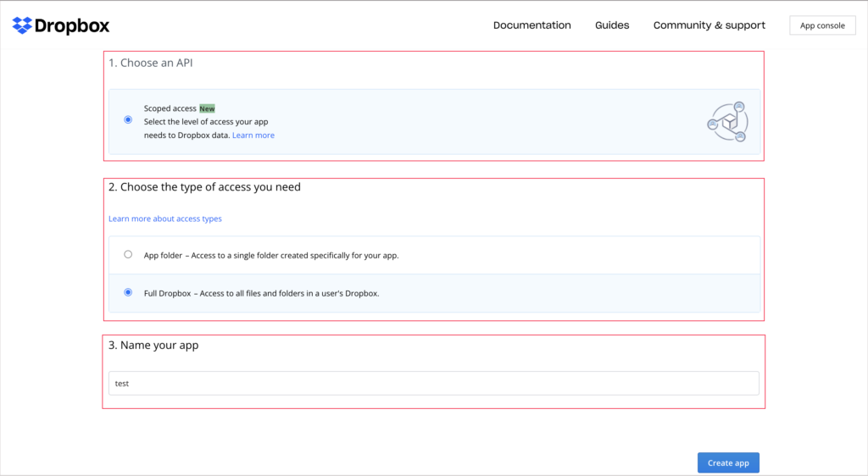Screen dimensions: 868x476
Task: Click '2. Choose the type of access' heading
Action: (204, 187)
